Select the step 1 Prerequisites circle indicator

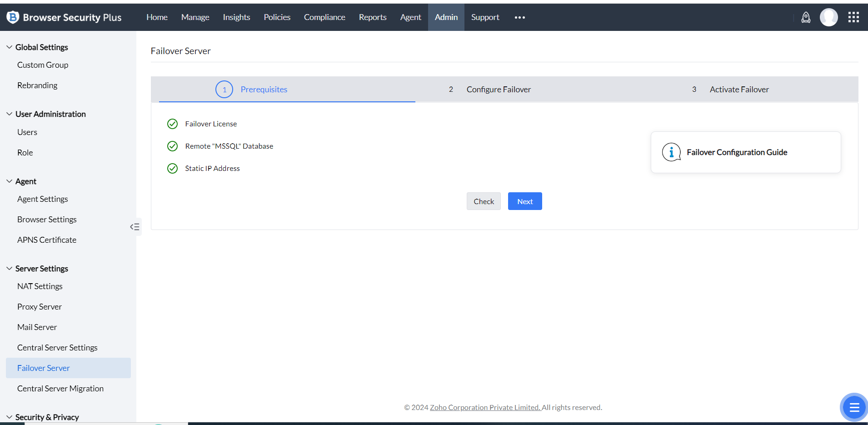coord(224,89)
